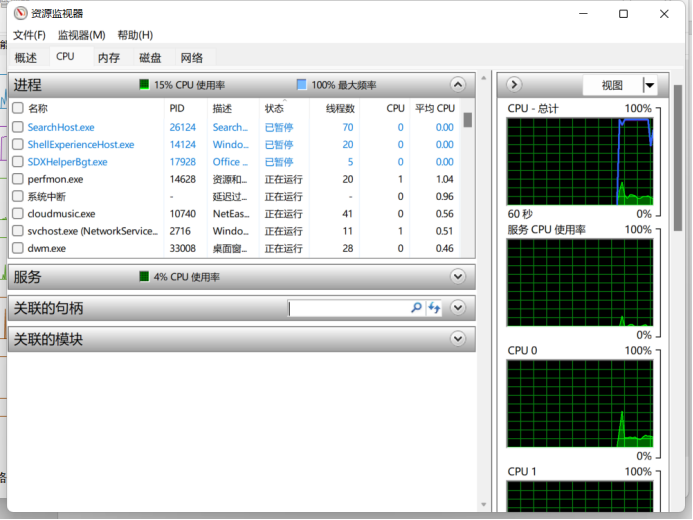The image size is (693, 520).
Task: Click the graph pane vertical scrollbar thumb
Action: [x=678, y=158]
